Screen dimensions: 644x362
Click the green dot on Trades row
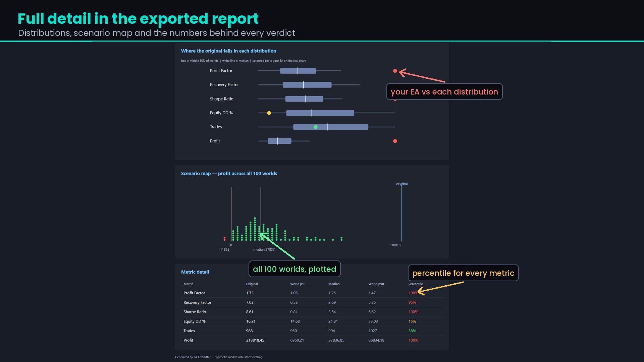(x=316, y=127)
